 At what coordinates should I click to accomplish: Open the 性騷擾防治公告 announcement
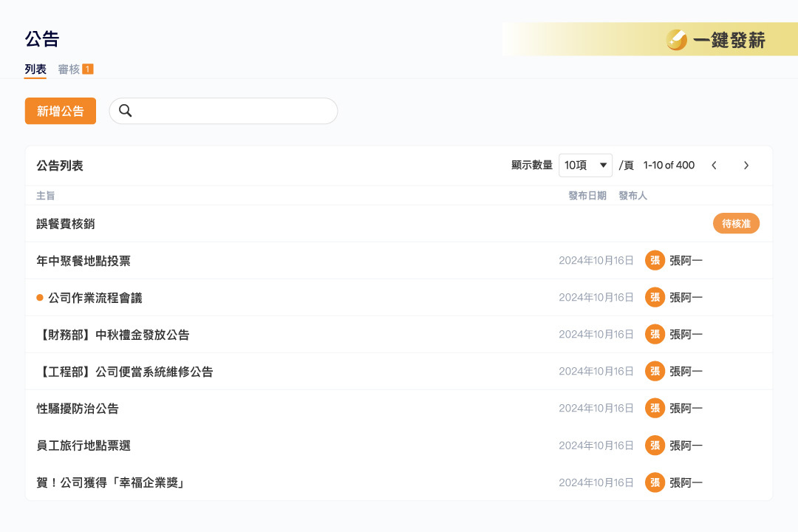coord(78,409)
